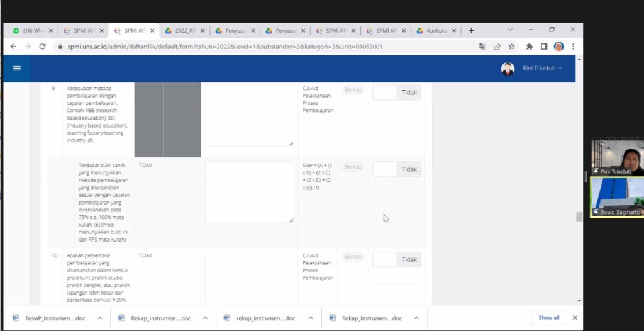Open Chrome's three-dot menu
The image size is (644, 331).
(573, 47)
